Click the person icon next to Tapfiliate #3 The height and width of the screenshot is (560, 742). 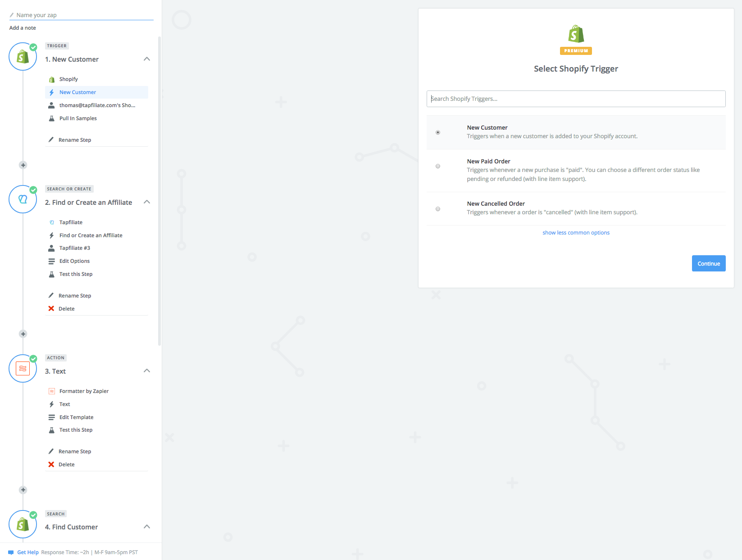point(52,248)
